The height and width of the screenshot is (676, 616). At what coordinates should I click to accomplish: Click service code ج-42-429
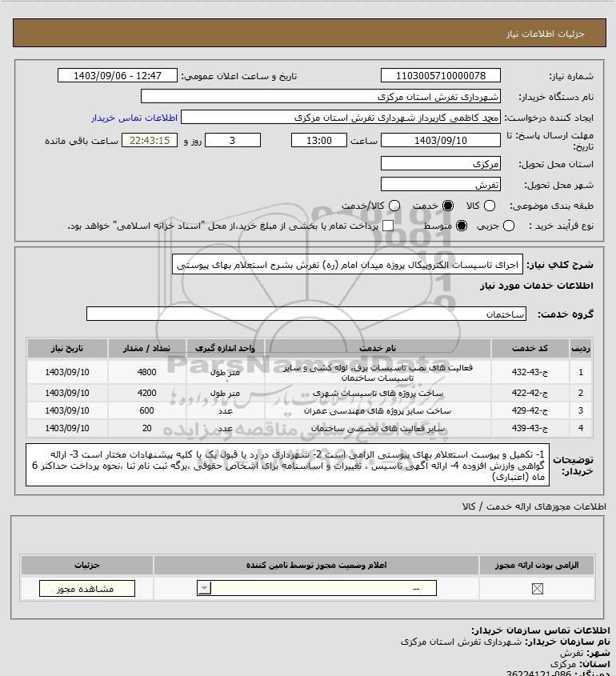click(x=530, y=411)
